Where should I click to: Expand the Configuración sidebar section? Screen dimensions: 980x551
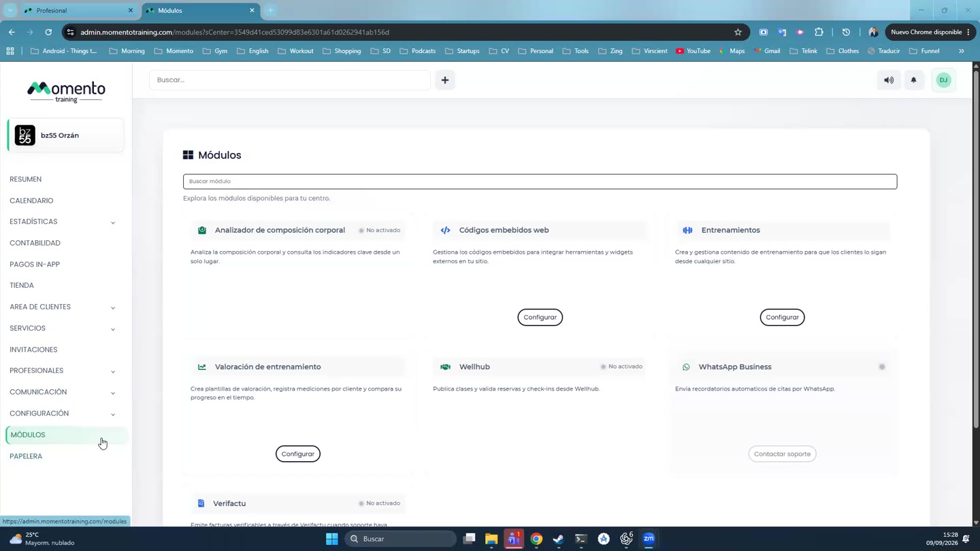(x=113, y=414)
